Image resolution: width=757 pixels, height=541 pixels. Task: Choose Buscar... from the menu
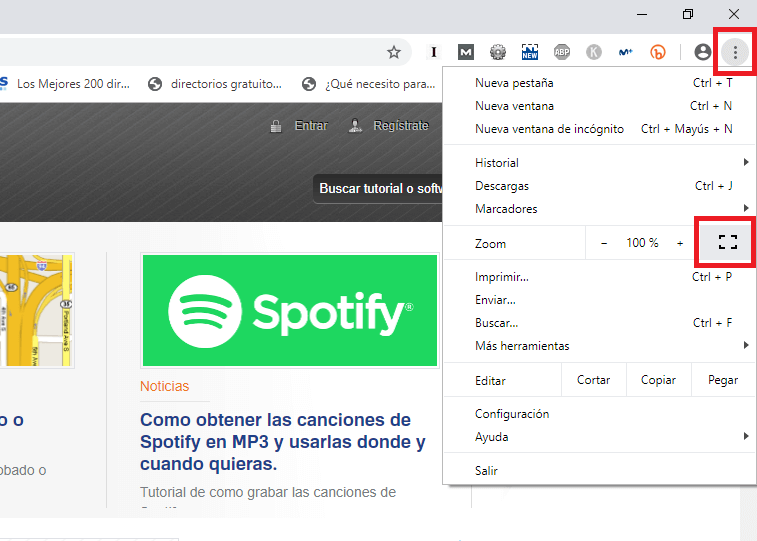coord(599,323)
